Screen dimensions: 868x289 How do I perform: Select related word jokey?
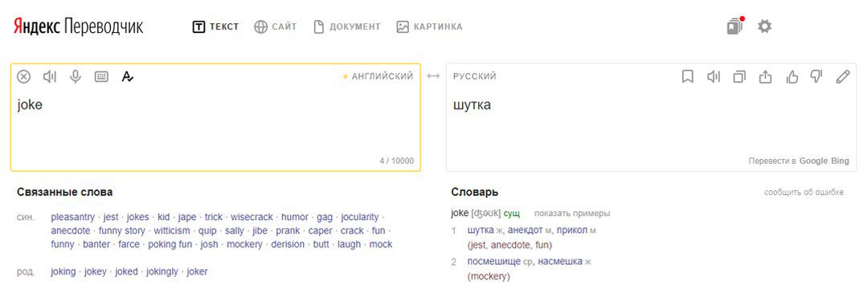pos(95,272)
